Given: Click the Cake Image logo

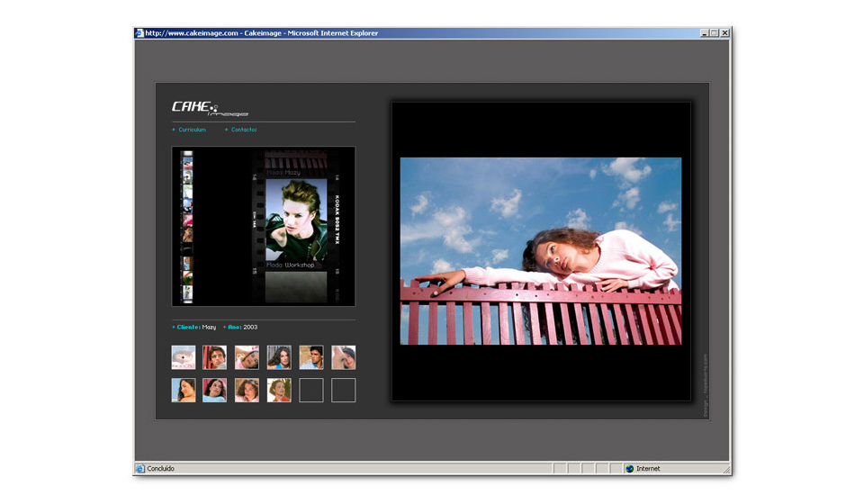Looking at the screenshot, I should (210, 108).
